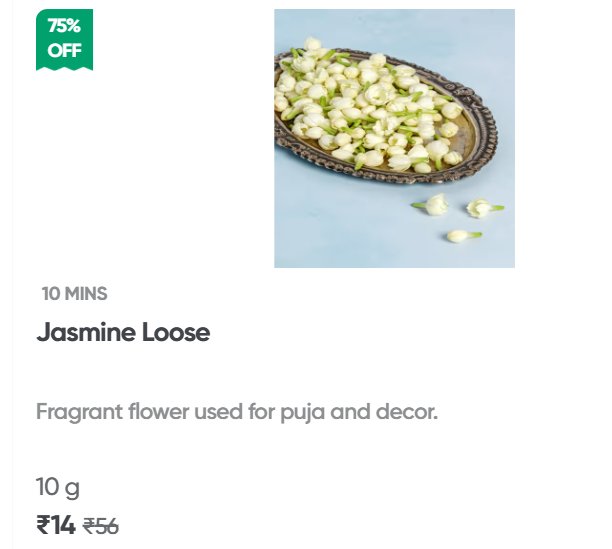The image size is (612, 549).
Task: Click the word "Loose" in the title
Action: [x=177, y=333]
